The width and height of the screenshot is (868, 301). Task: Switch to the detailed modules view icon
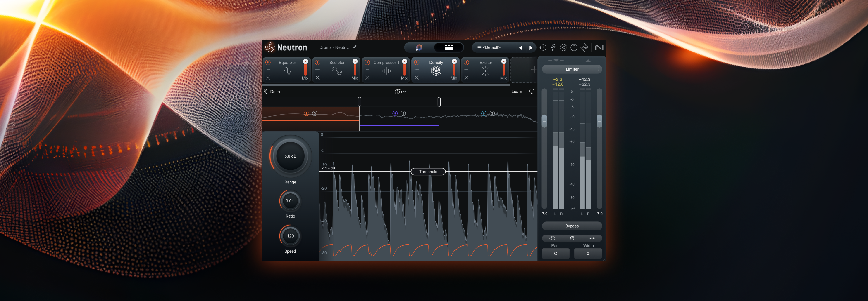[x=448, y=47]
